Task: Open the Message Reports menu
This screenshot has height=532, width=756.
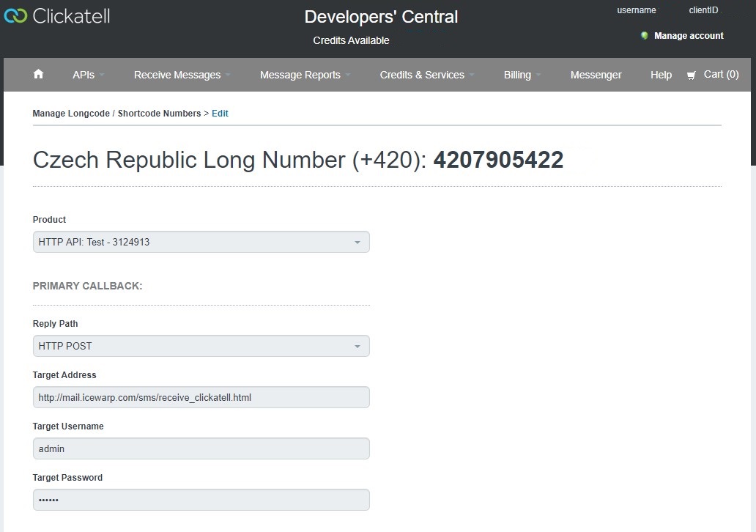Action: pos(305,75)
